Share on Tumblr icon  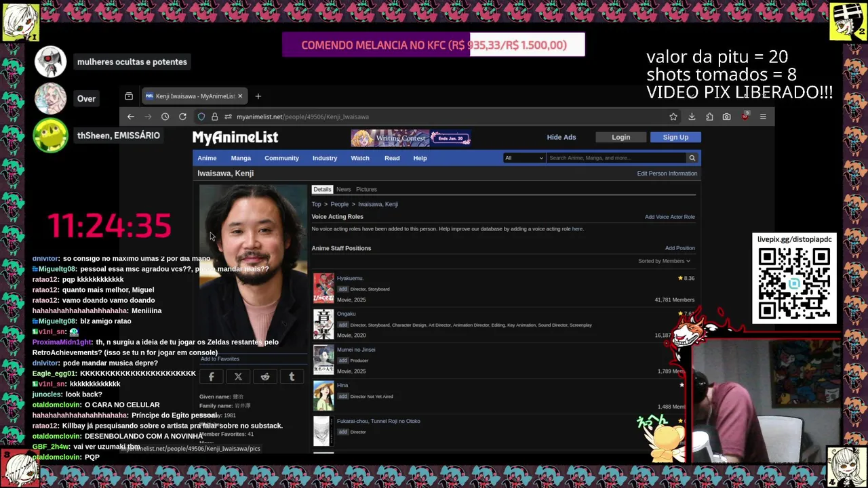pyautogui.click(x=292, y=377)
